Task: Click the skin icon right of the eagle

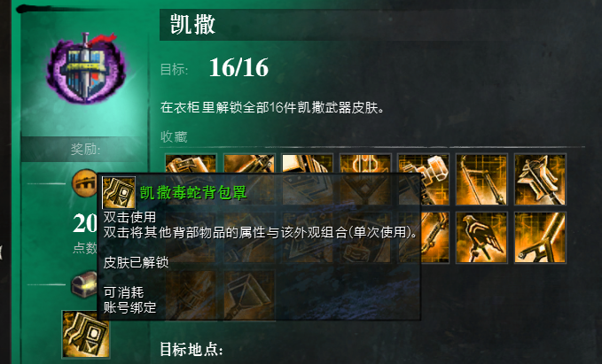Action: 540,237
